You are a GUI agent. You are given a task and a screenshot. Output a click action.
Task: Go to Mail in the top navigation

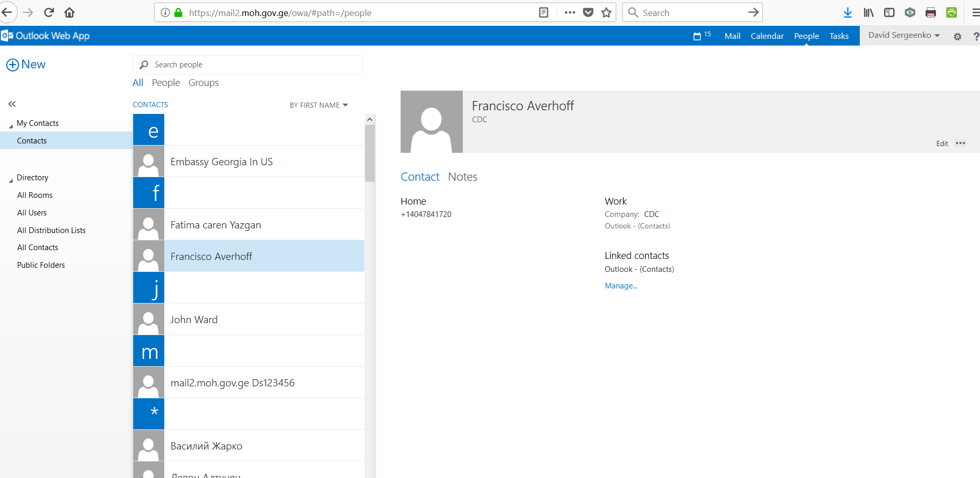[x=732, y=36]
